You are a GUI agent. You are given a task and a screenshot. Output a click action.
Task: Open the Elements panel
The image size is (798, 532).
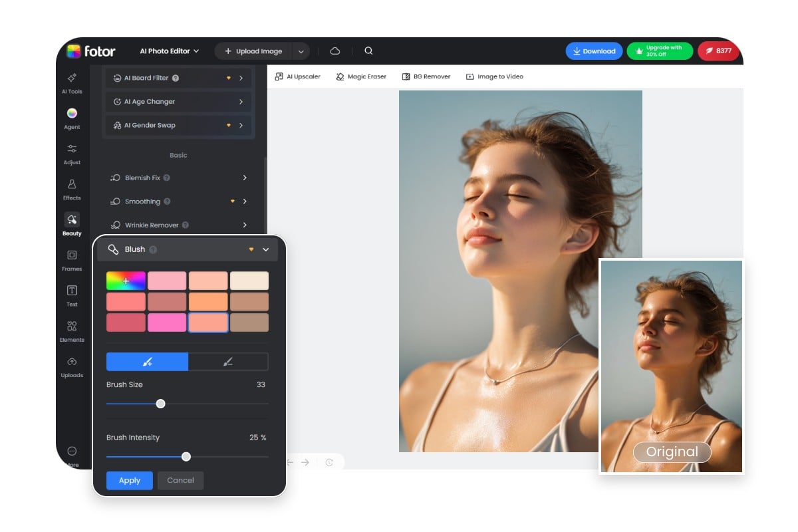click(x=71, y=331)
